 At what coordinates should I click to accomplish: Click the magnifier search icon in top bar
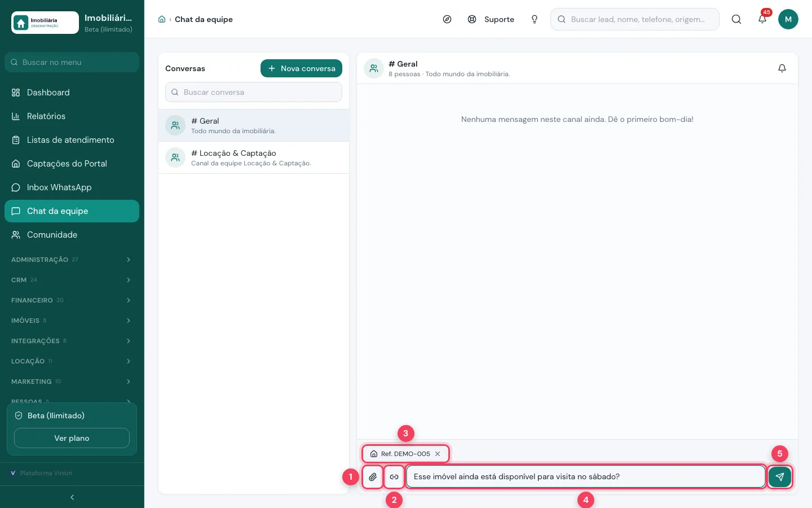coord(736,19)
